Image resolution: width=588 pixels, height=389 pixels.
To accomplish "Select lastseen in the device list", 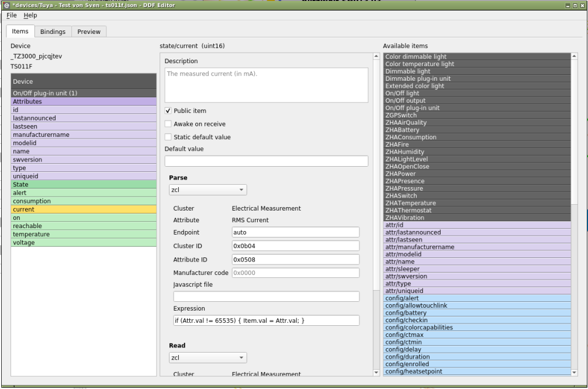I will (84, 126).
